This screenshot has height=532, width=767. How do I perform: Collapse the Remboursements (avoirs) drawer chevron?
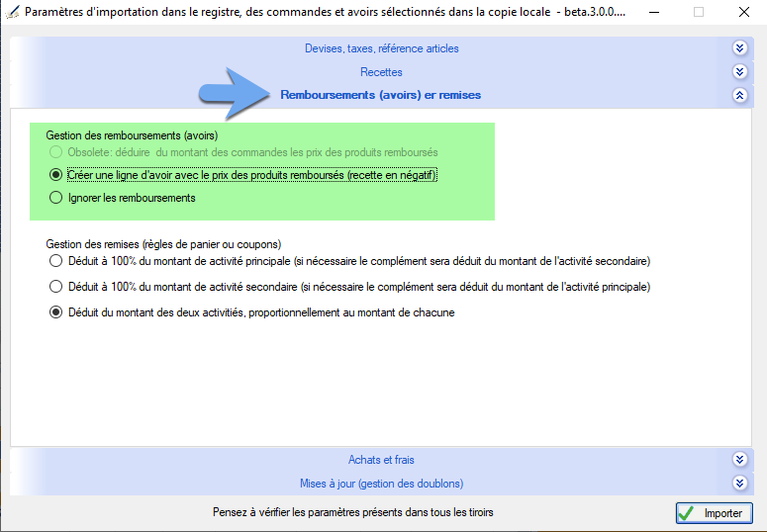tap(739, 95)
